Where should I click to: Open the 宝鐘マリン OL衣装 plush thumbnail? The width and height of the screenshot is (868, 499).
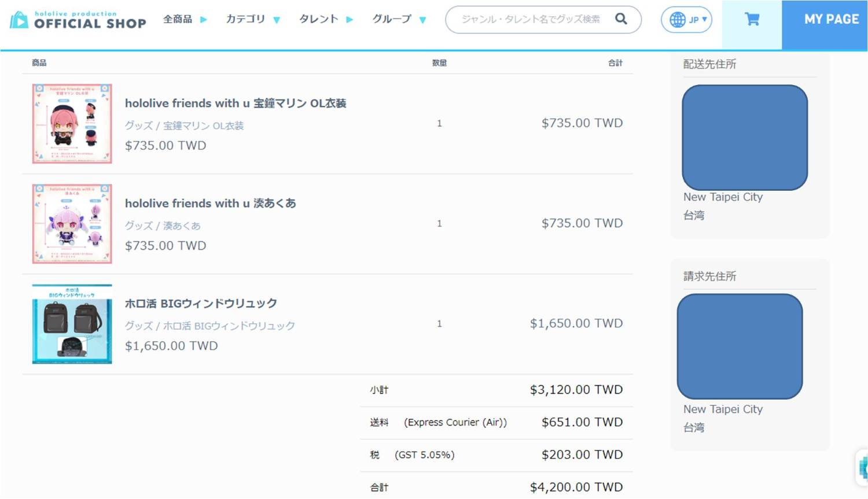click(x=72, y=124)
